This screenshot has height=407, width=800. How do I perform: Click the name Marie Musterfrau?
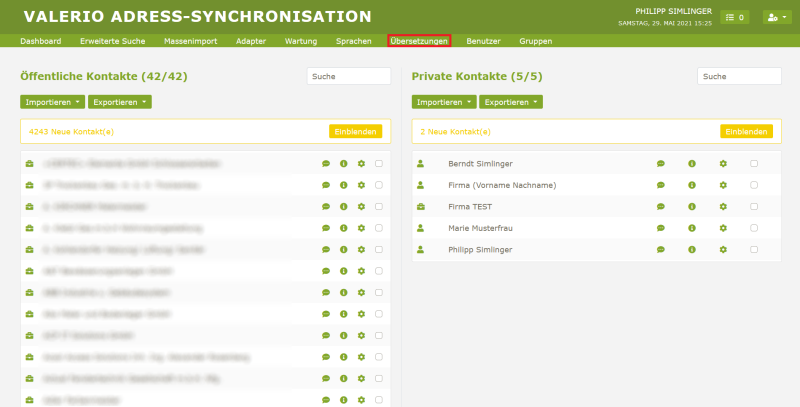coord(480,228)
